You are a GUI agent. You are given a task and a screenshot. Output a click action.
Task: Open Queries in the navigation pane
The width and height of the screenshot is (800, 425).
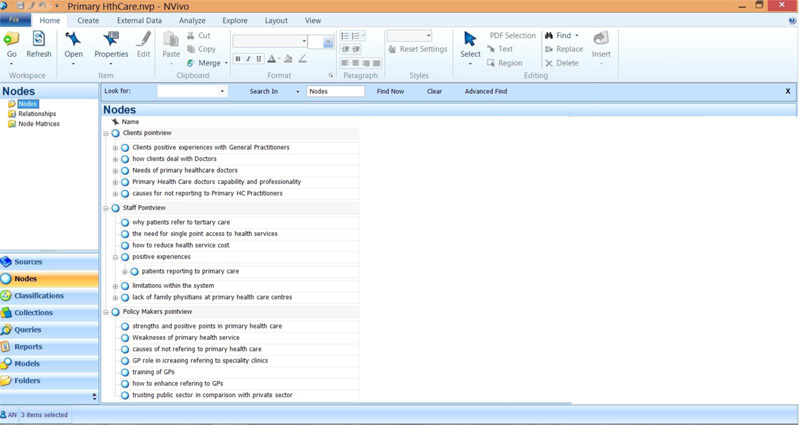click(28, 330)
